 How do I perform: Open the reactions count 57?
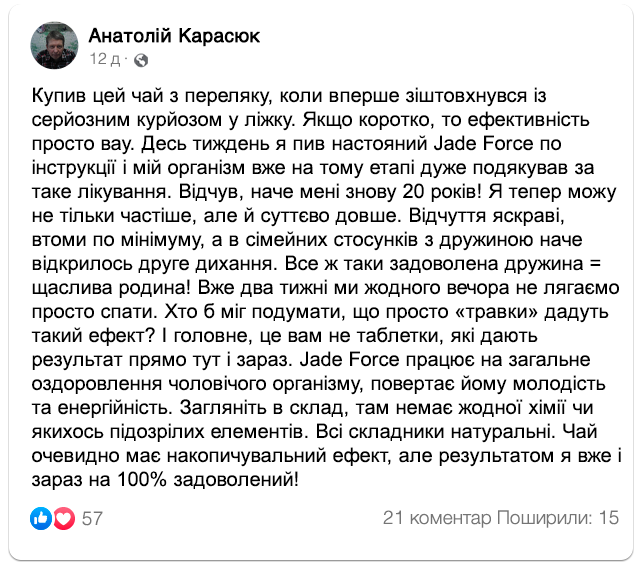(93, 518)
